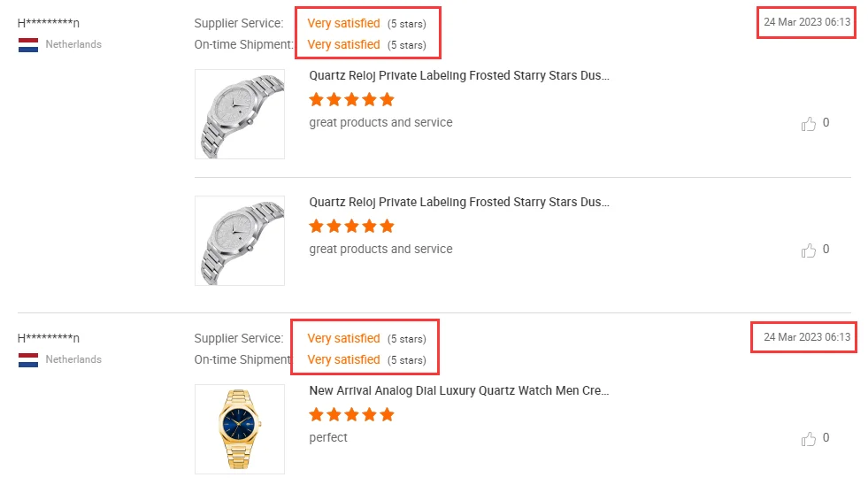Click the Netherlands flag beside the gold watch review

click(x=28, y=359)
